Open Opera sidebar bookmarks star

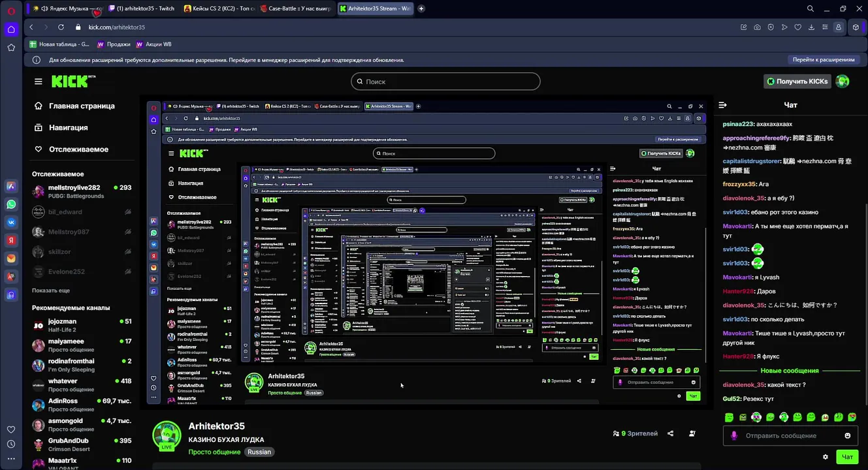click(11, 48)
